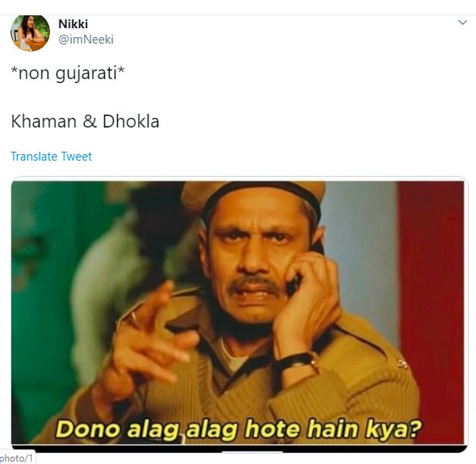Click the 'Khaman & Dhokla' tweet line
Viewport: 476px width, 464px height.
point(85,121)
